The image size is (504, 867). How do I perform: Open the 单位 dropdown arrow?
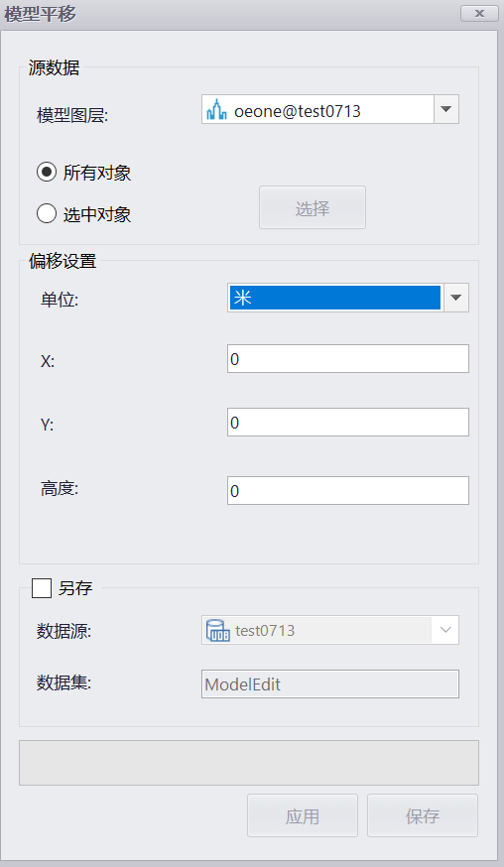[455, 298]
